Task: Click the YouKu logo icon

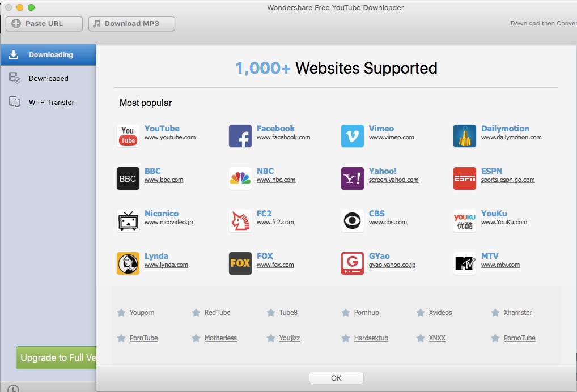Action: pos(465,220)
